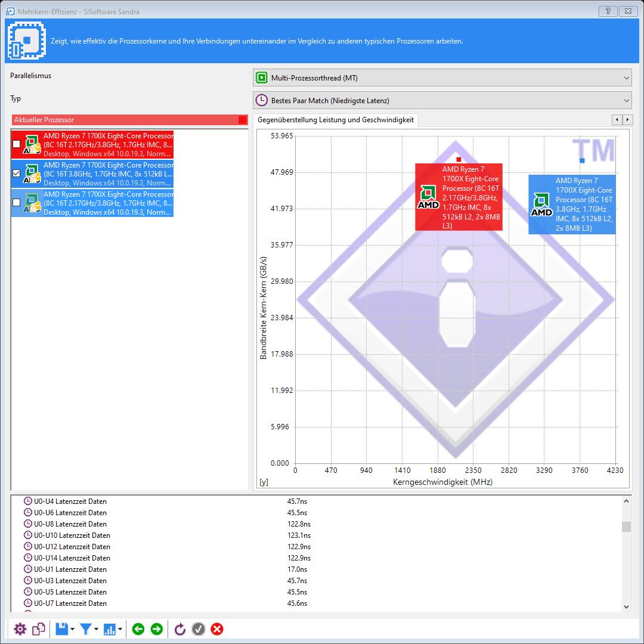Click the blue save floppy icon
The height and width of the screenshot is (644, 644).
(x=62, y=629)
